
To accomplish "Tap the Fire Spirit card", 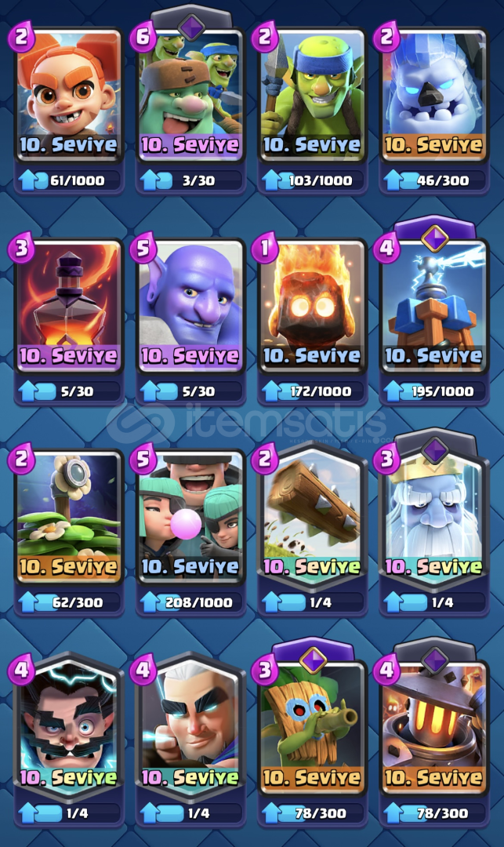I will [313, 306].
